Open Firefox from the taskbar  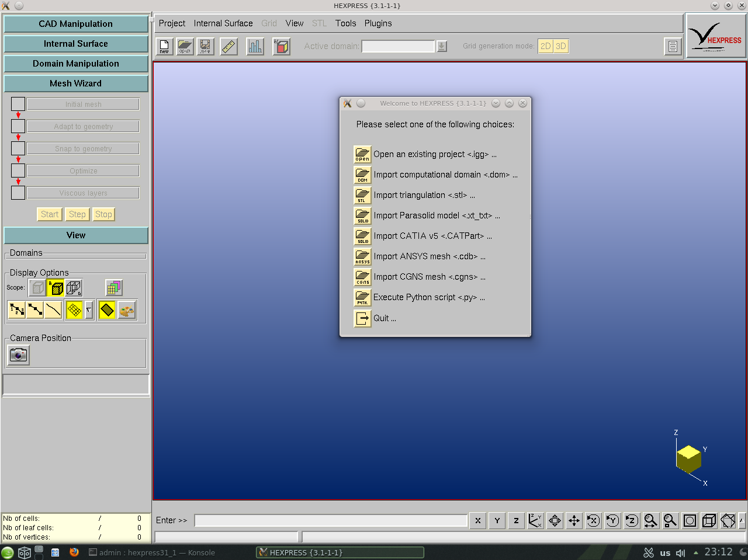coord(74,552)
